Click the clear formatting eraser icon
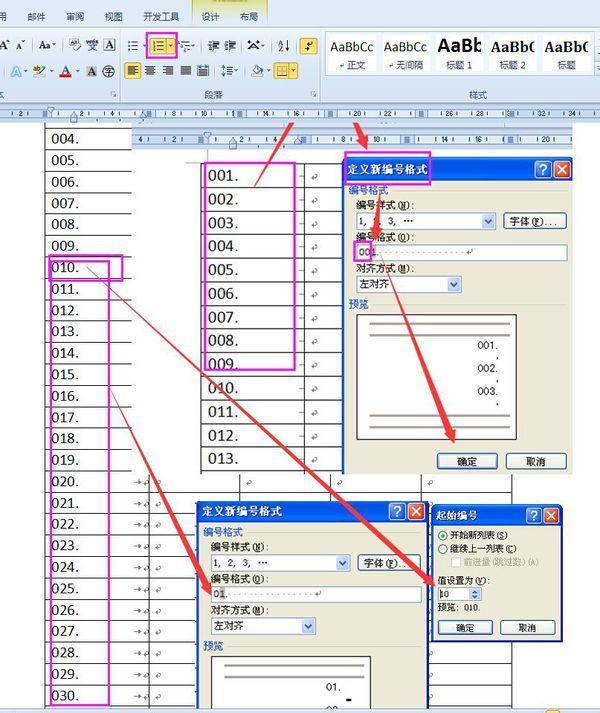The width and height of the screenshot is (600, 713). coord(75,45)
